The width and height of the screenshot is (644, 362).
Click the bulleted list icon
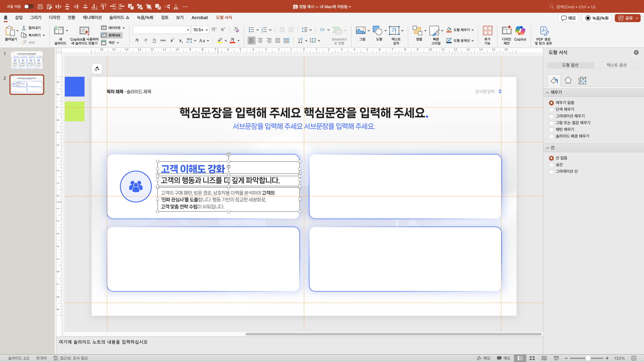tap(251, 30)
